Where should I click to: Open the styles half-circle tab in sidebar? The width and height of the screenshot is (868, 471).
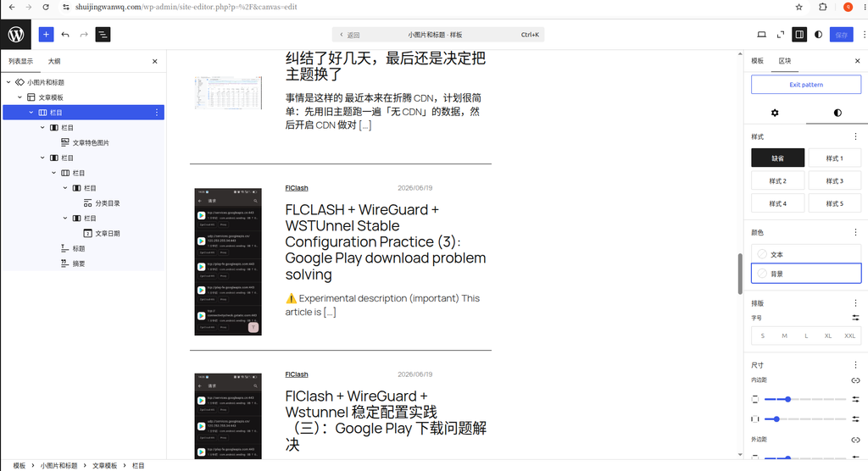pyautogui.click(x=837, y=113)
